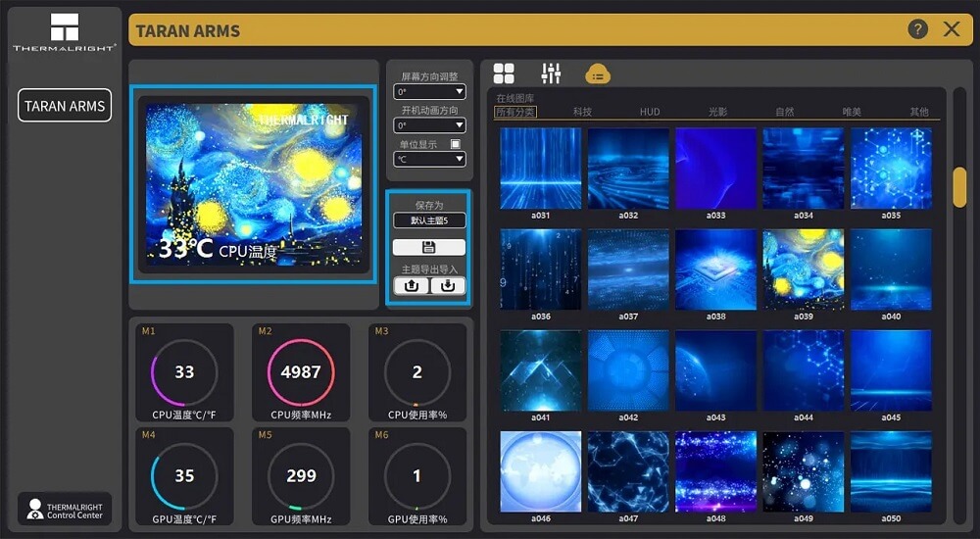Click the floppy disk save theme icon
This screenshot has width=980, height=539.
[x=428, y=247]
